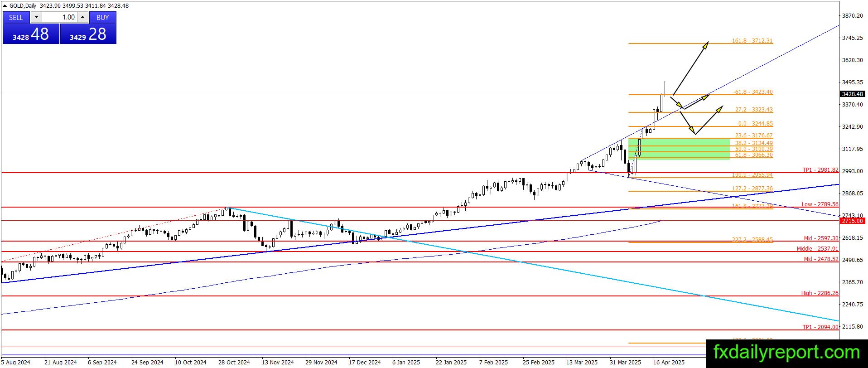
Task: Click the 3242.90 price axis label
Action: click(852, 127)
